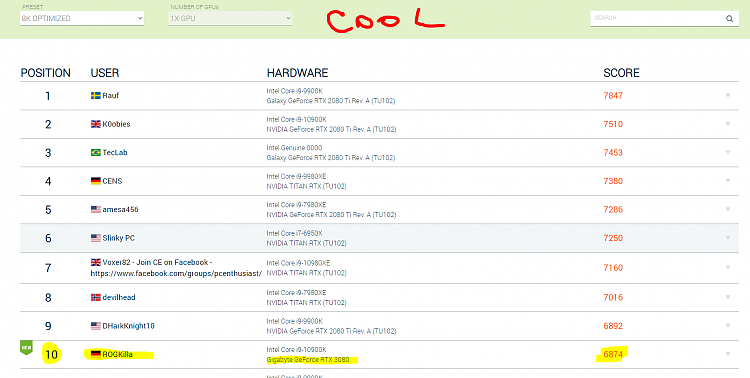Click Intel Core i7-6950X hardware text

(294, 233)
